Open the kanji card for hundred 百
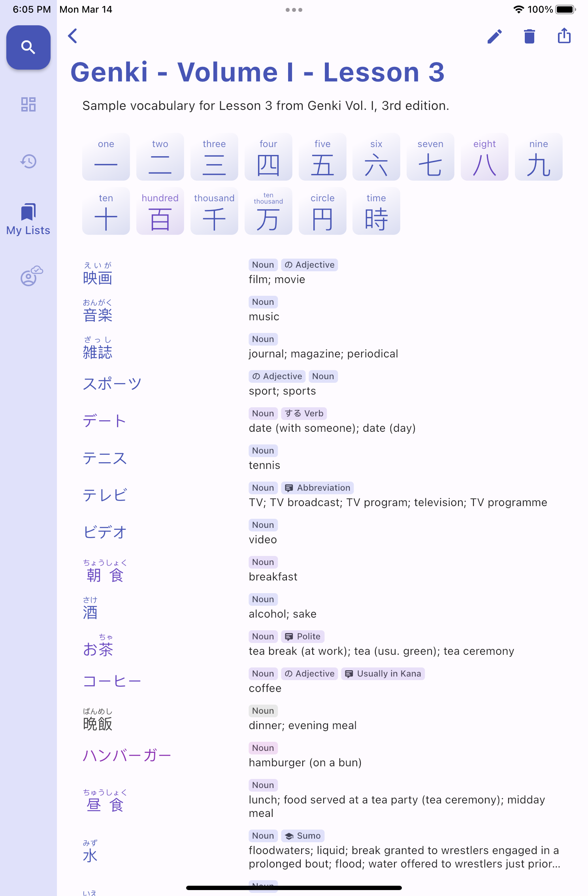 [x=160, y=211]
